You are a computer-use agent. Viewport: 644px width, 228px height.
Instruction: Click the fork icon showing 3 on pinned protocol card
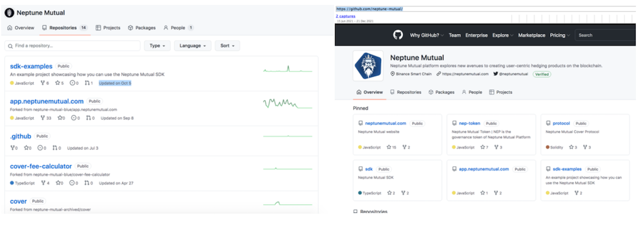(x=585, y=147)
